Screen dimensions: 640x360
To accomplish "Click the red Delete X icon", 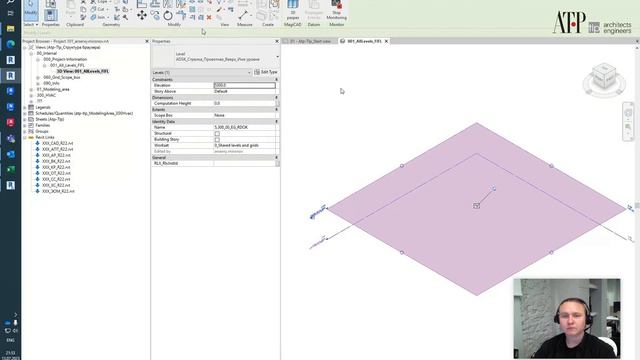I will point(209,18).
